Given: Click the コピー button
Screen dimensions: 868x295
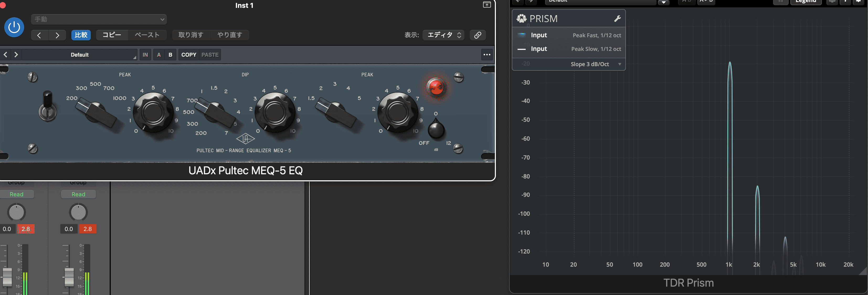Looking at the screenshot, I should [x=112, y=35].
